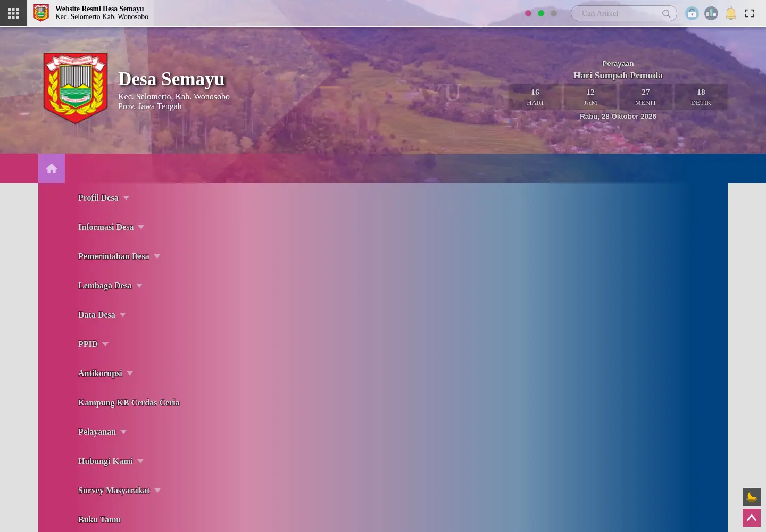The image size is (766, 532).
Task: Expand the Lembaga Desa dropdown arrow
Action: tap(139, 286)
